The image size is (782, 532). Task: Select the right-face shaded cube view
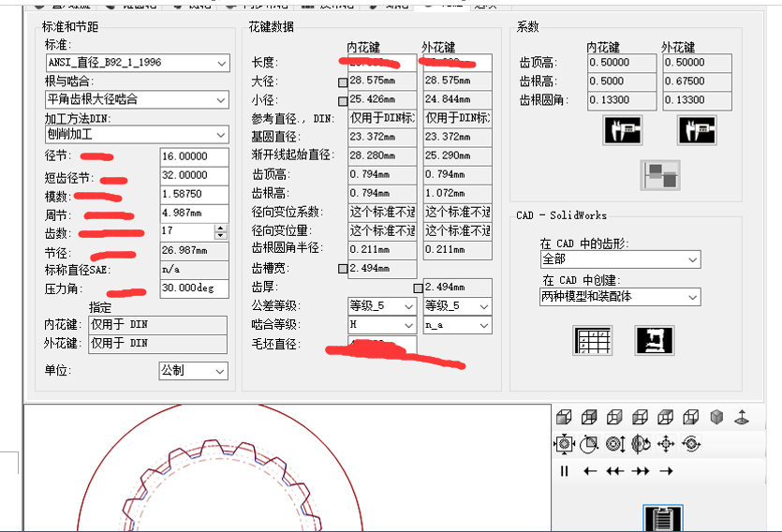pos(614,417)
